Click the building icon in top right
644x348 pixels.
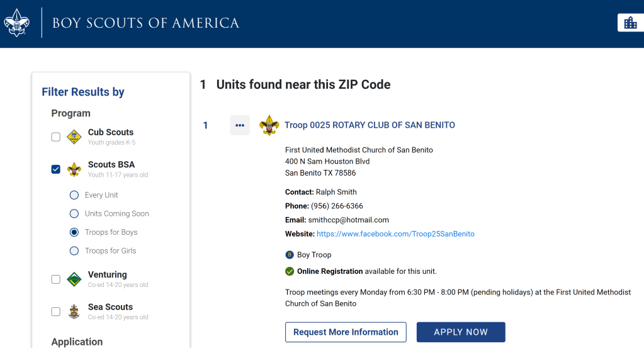pos(630,23)
